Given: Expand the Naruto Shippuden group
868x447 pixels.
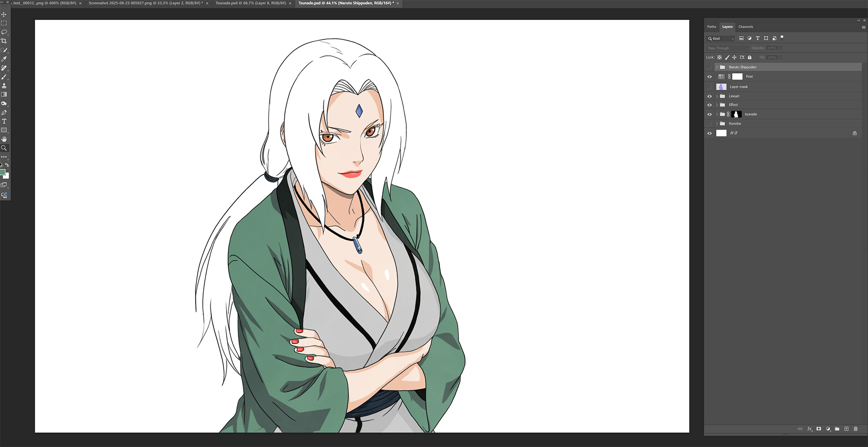Looking at the screenshot, I should pyautogui.click(x=717, y=67).
